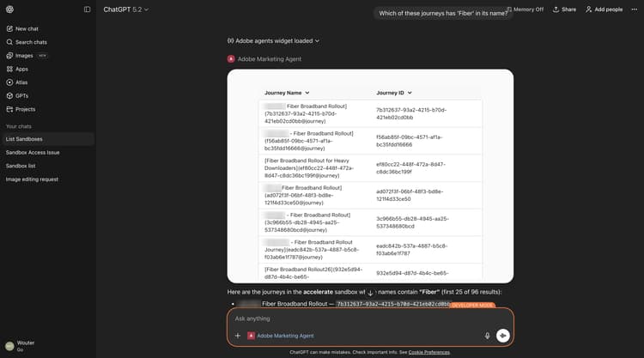Select journey ID ad072f3f-06bf-48f3 cell
Screen dimensions: 644x358
[410, 195]
